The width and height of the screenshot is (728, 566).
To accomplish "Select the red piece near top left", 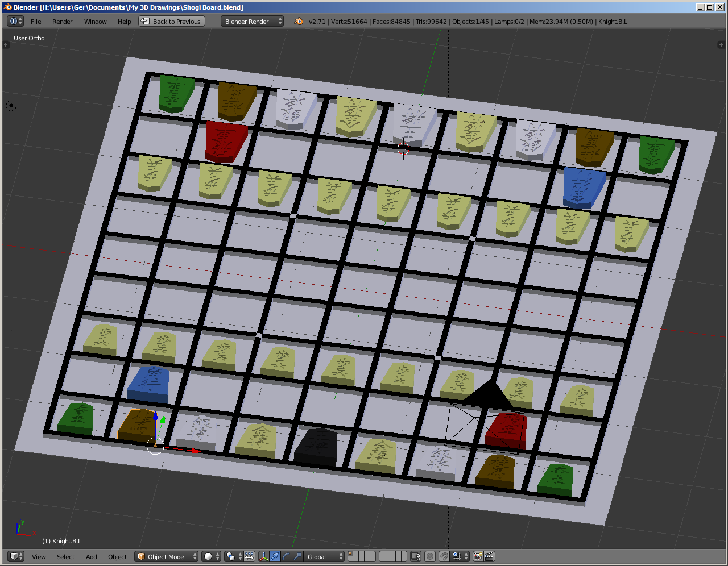I will pyautogui.click(x=226, y=141).
